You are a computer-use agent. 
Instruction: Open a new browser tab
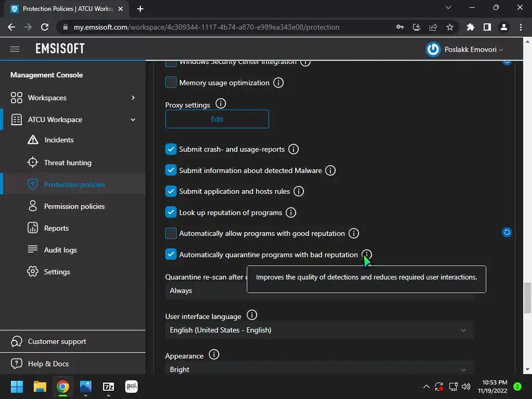pos(140,9)
